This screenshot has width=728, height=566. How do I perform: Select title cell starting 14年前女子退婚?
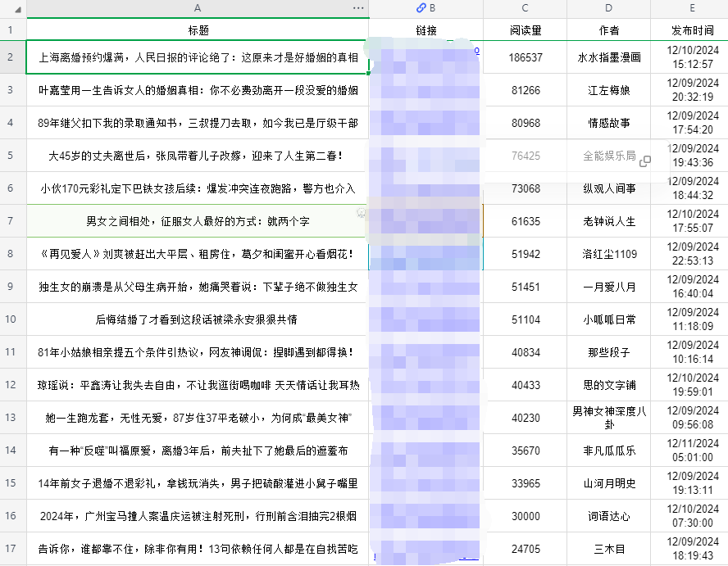click(198, 483)
